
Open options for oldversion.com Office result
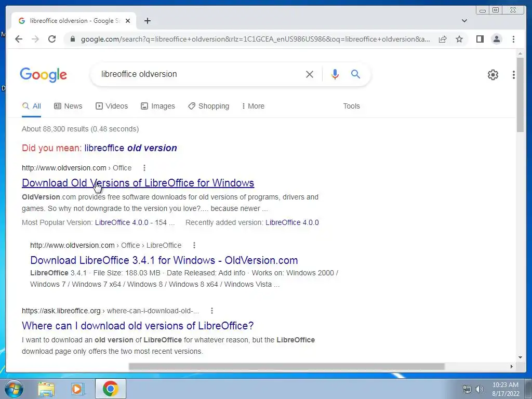pyautogui.click(x=144, y=168)
